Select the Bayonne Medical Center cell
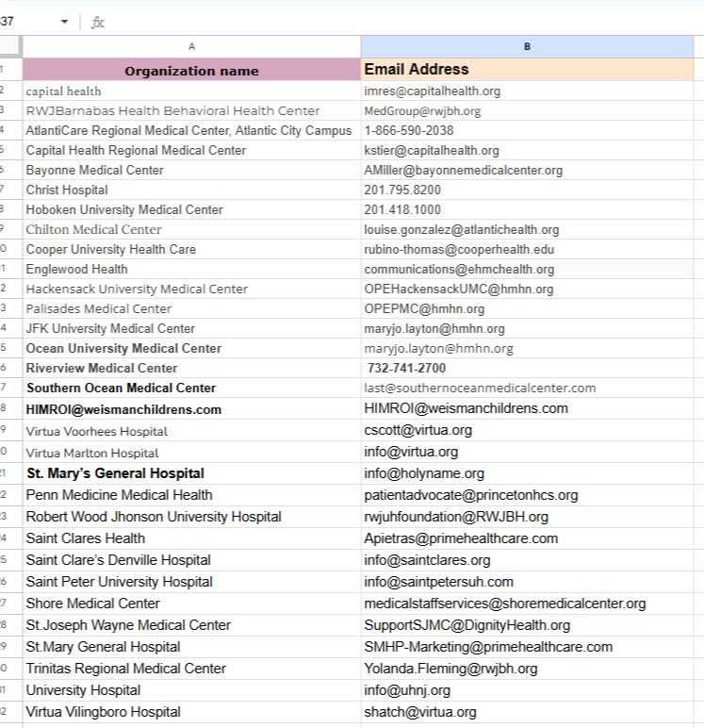This screenshot has height=728, width=704. [x=94, y=170]
